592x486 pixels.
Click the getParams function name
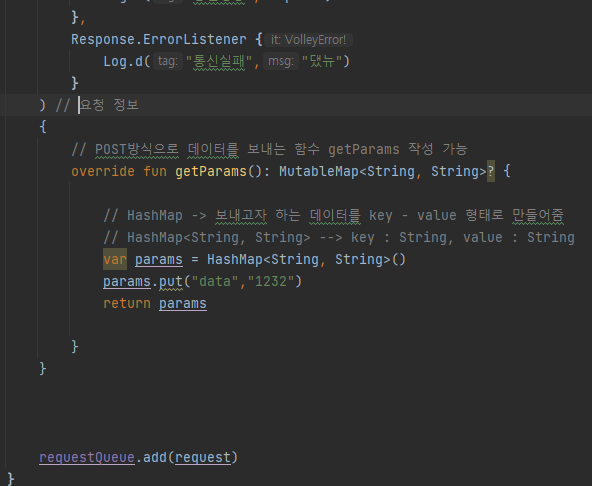click(211, 171)
